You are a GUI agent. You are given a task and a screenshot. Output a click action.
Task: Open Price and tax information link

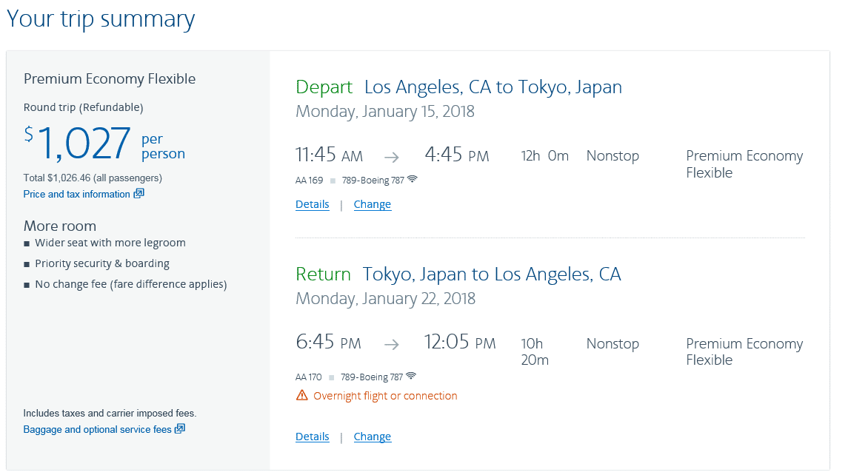click(76, 194)
